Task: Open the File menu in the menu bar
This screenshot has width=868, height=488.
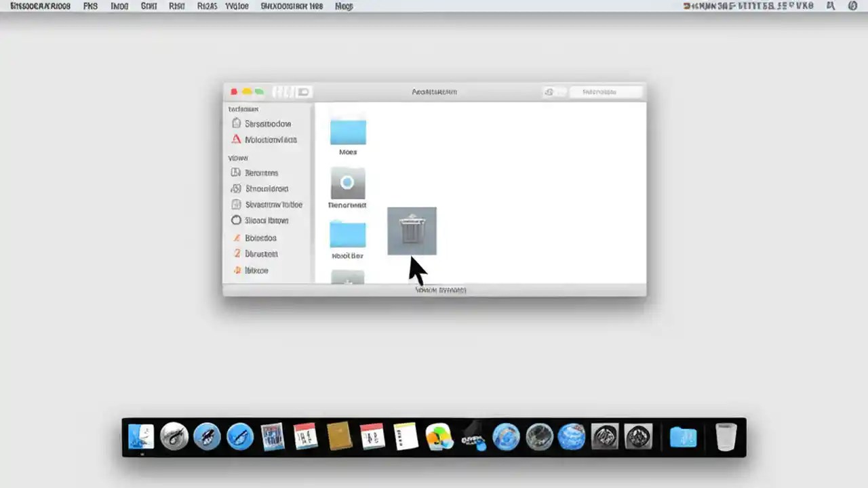Action: pos(90,6)
